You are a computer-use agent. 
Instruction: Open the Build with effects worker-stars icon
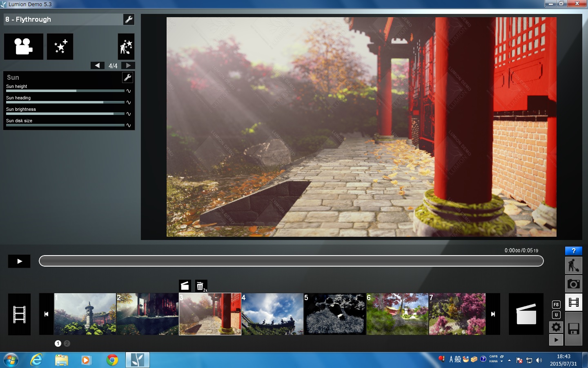click(x=126, y=47)
